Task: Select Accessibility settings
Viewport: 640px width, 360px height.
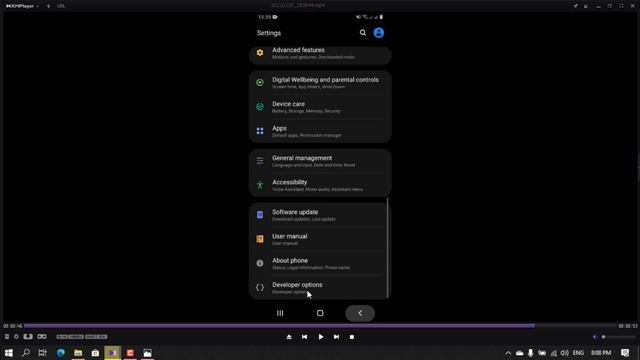Action: 320,185
